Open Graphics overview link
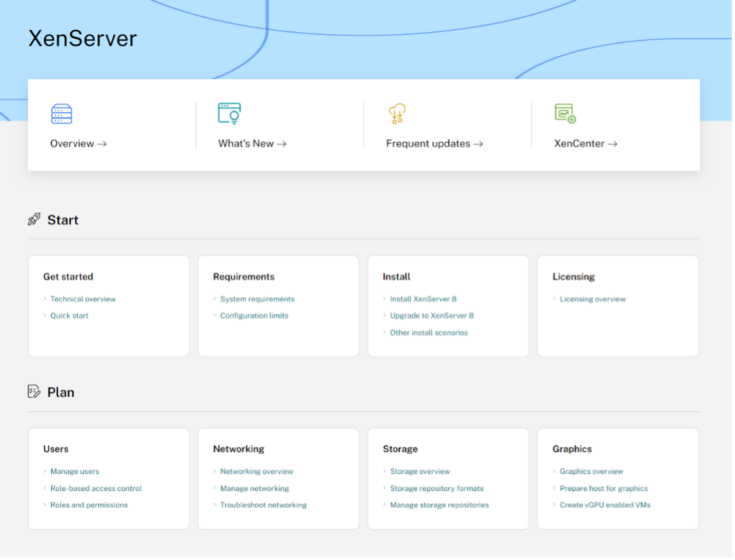735x560 pixels. tap(591, 472)
